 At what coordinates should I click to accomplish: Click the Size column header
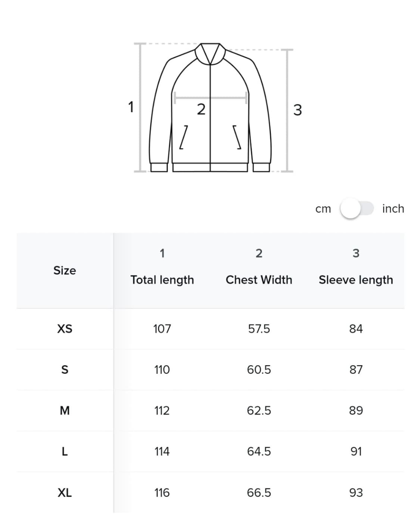coord(65,270)
